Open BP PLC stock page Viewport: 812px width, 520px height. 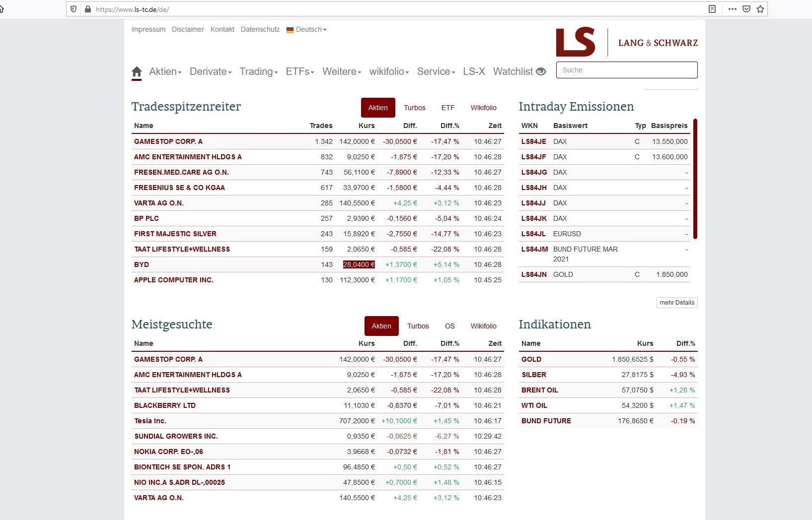147,218
